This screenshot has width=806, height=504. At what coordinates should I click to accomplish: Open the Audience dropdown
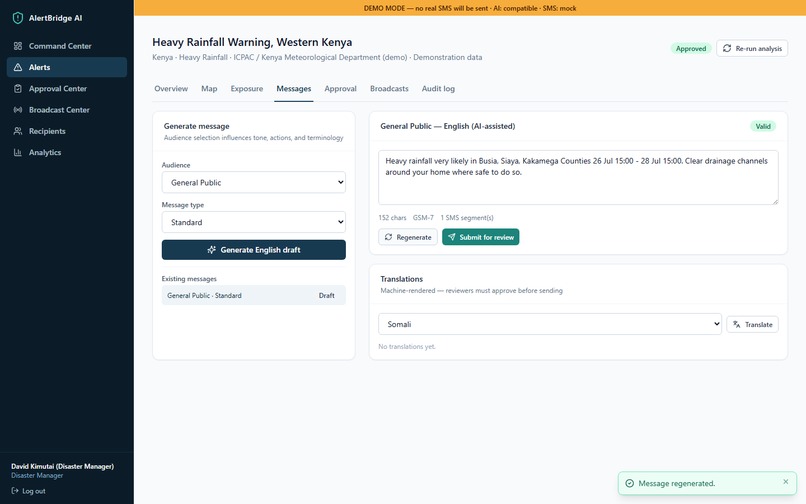point(253,183)
